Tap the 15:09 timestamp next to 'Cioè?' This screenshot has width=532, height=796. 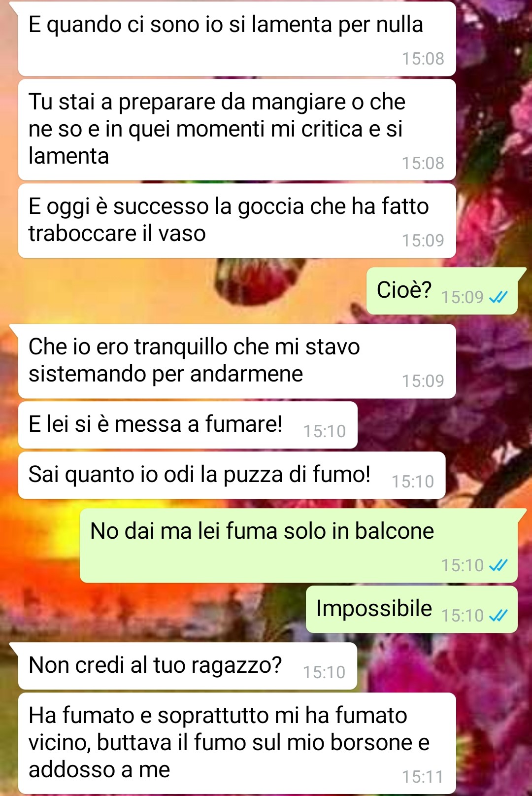click(462, 297)
